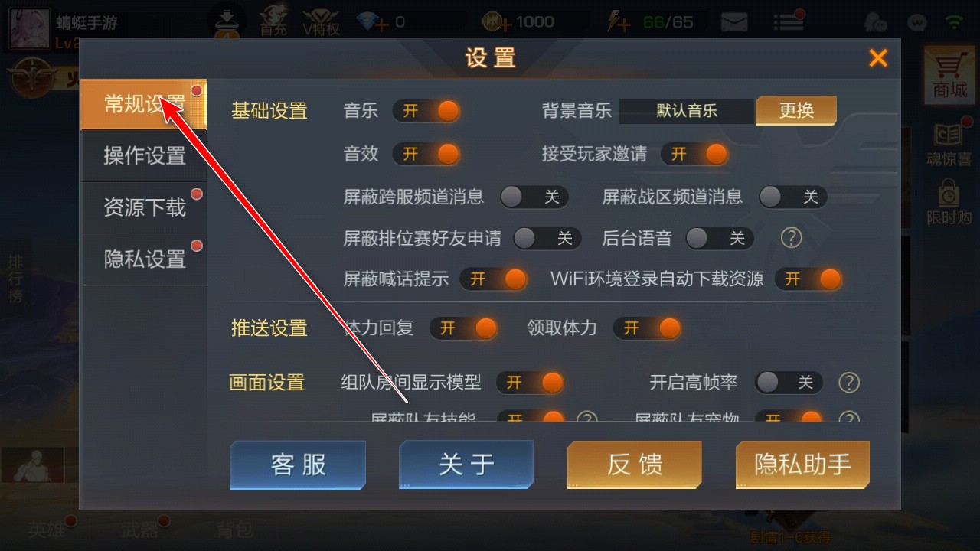Enable the 开启高帧率 high frame rate switch
The width and height of the screenshot is (980, 551).
[789, 382]
